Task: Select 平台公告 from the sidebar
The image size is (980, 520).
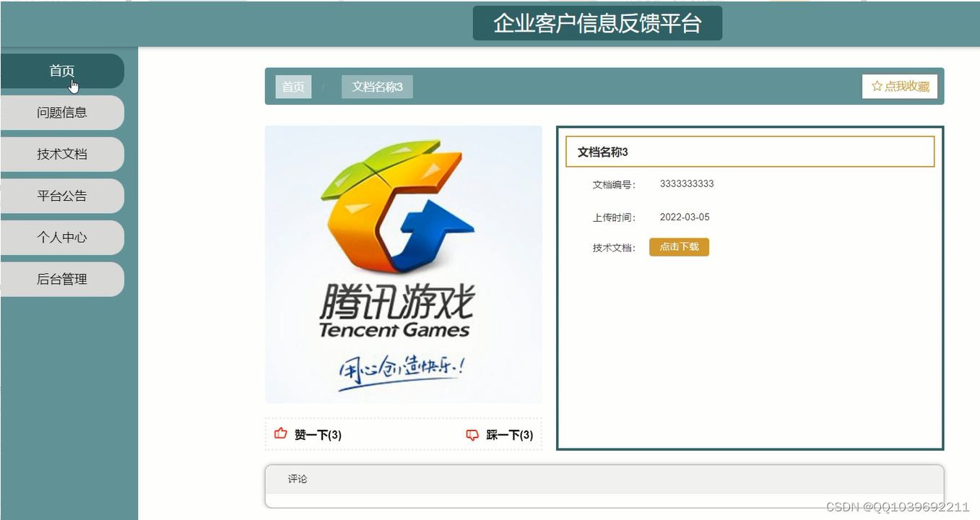Action: [x=62, y=196]
